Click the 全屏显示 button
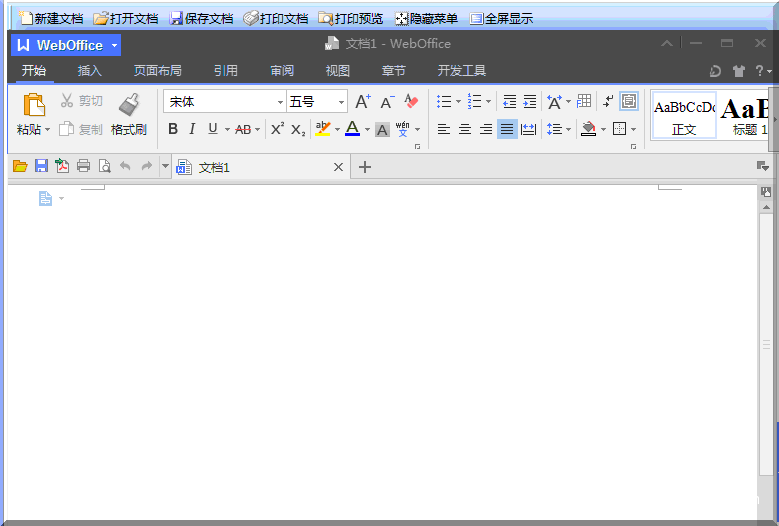The height and width of the screenshot is (526, 779). (x=501, y=18)
